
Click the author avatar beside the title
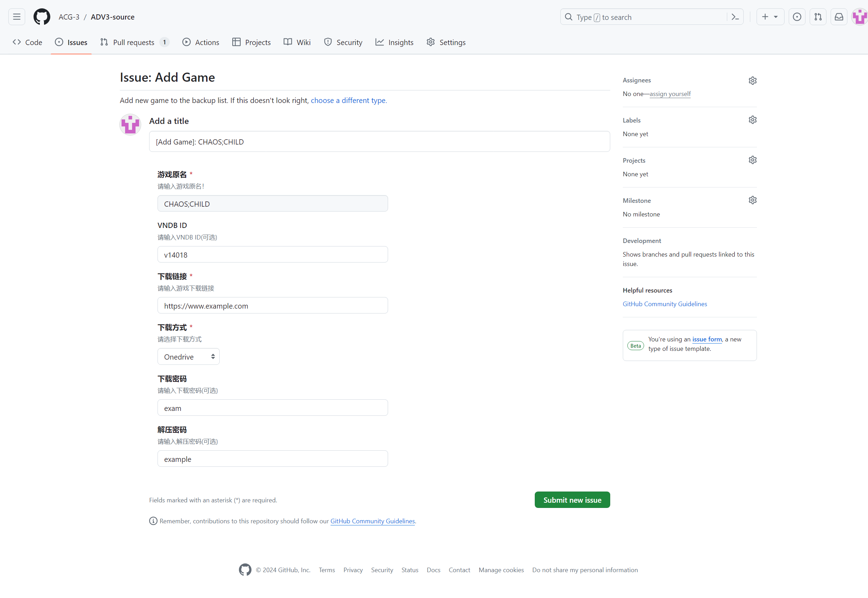(130, 124)
